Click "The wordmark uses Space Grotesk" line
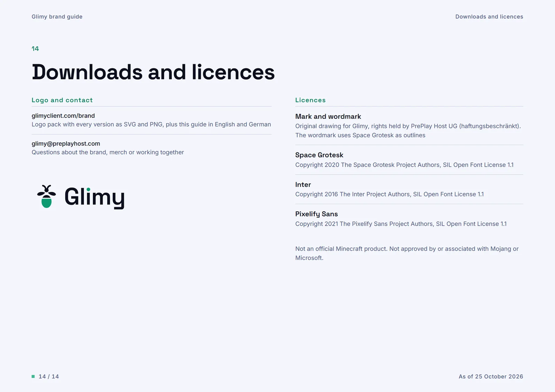The width and height of the screenshot is (555, 392). coord(360,135)
